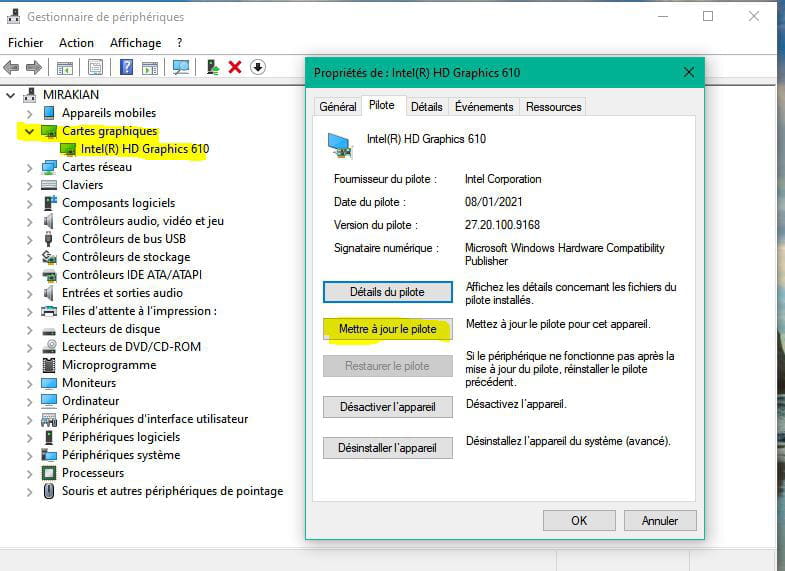Click the Claviers keyboard icon
Screen dimensions: 785x571
pyautogui.click(x=49, y=185)
